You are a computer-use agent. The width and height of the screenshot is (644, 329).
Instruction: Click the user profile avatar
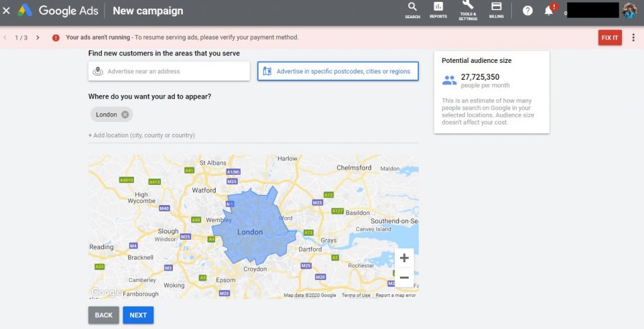click(630, 11)
